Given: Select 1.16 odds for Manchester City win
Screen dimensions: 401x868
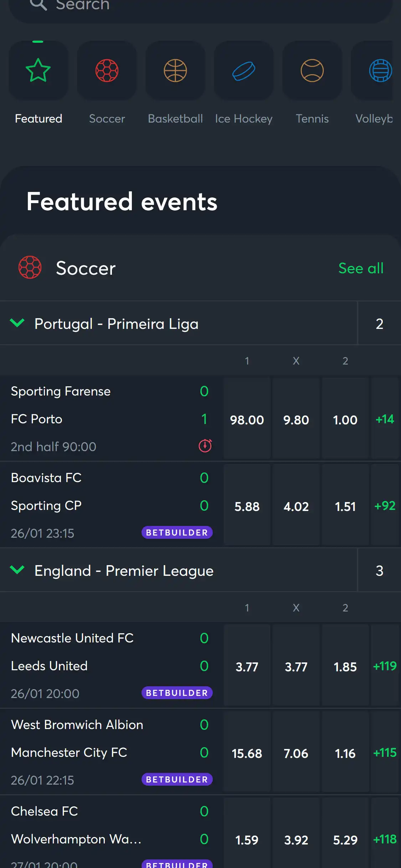Looking at the screenshot, I should [x=345, y=753].
